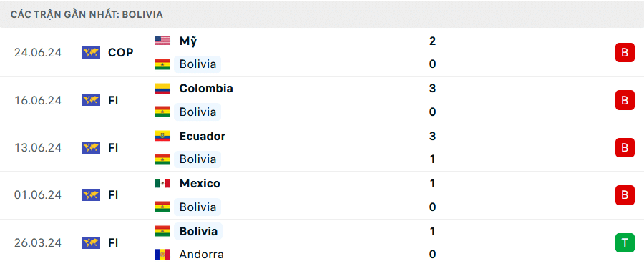Open the Colombia team link

[x=206, y=89]
